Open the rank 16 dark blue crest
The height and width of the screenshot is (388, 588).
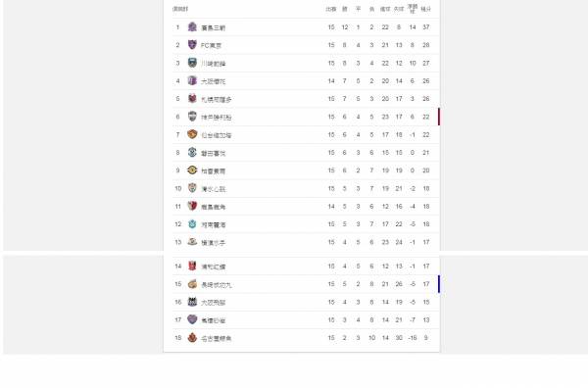pos(192,302)
